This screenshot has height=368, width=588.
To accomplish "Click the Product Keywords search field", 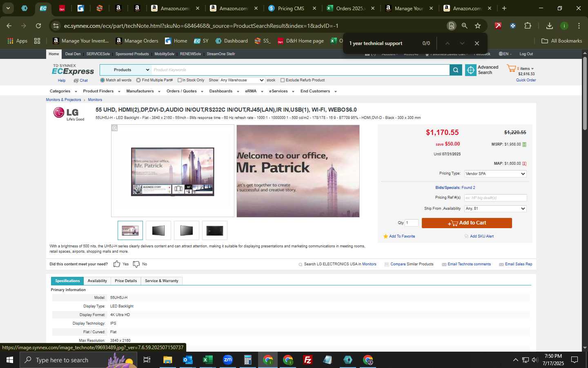I will pos(301,70).
